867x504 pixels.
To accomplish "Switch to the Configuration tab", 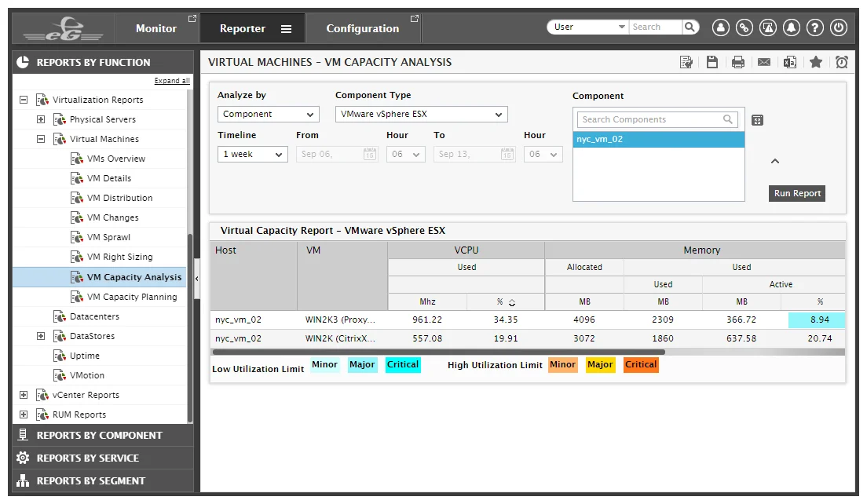I will tap(362, 28).
